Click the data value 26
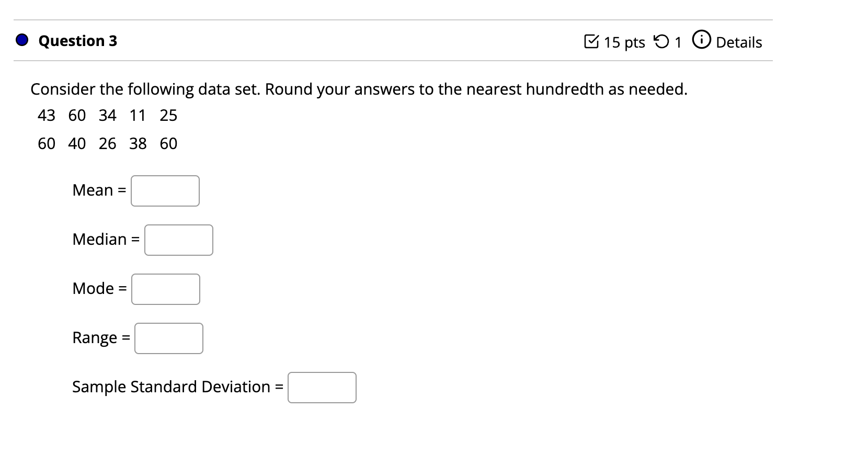 point(107,143)
